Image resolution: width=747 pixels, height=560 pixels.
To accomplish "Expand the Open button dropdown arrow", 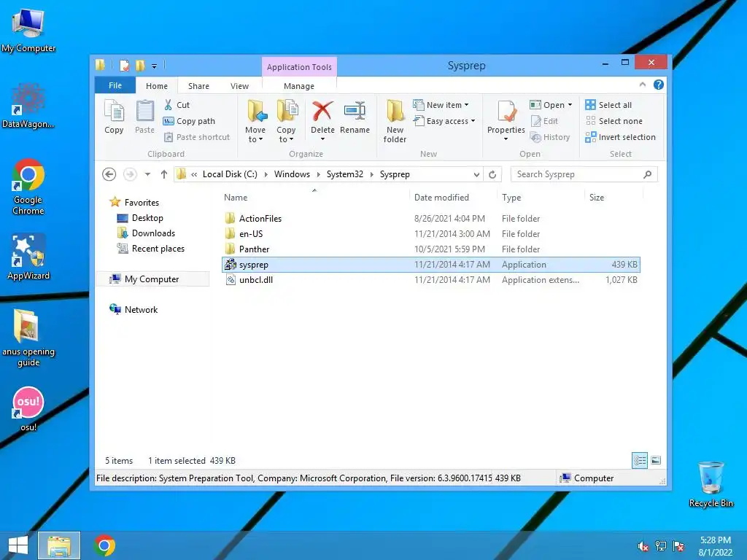I will [570, 105].
